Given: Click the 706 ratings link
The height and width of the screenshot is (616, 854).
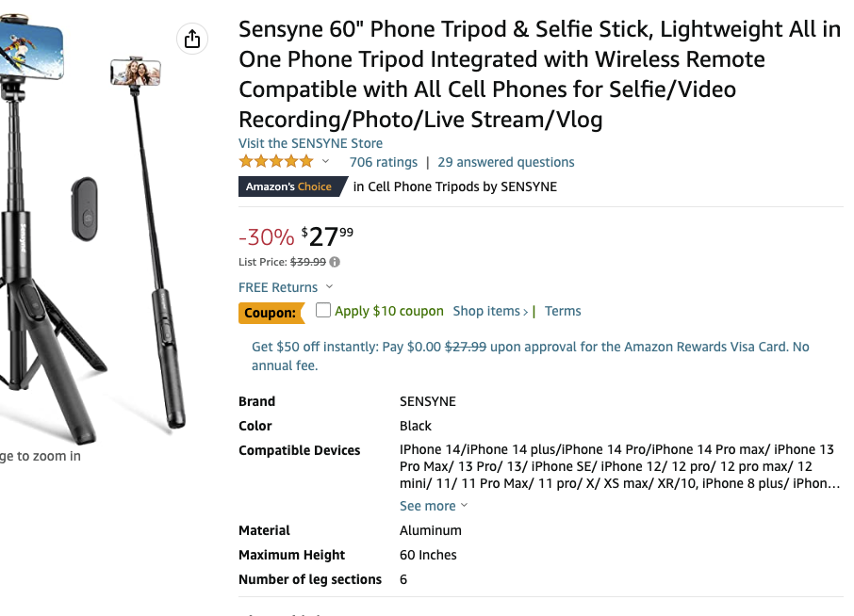Looking at the screenshot, I should click(383, 161).
